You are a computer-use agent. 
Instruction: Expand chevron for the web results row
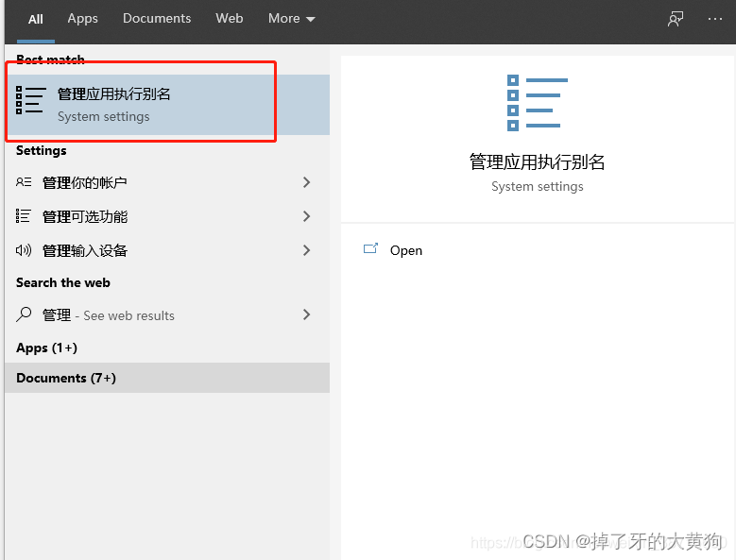click(x=306, y=314)
